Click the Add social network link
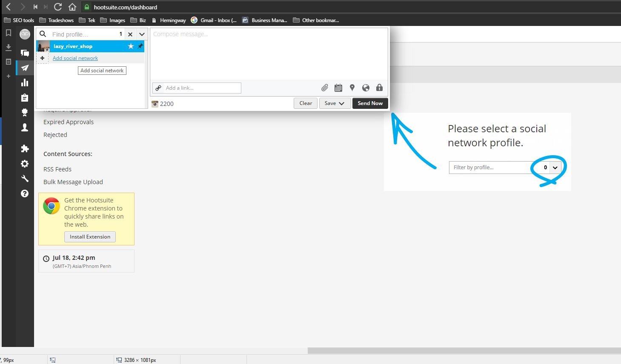The width and height of the screenshot is (621, 364). coord(75,58)
